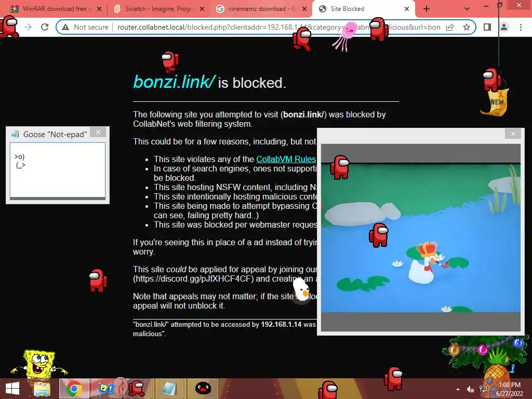Image resolution: width=532 pixels, height=399 pixels.
Task: Bookmark this page with the star
Action: click(467, 27)
